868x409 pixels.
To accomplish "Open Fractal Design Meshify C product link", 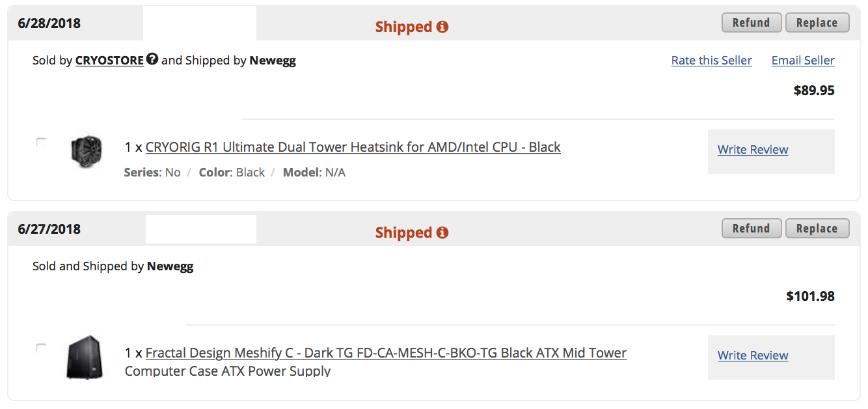I will pyautogui.click(x=386, y=353).
